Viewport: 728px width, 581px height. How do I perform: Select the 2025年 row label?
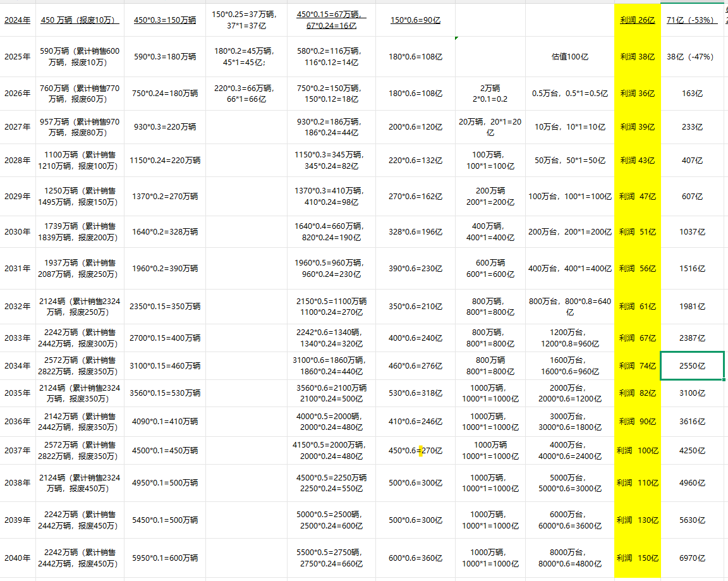(x=18, y=57)
